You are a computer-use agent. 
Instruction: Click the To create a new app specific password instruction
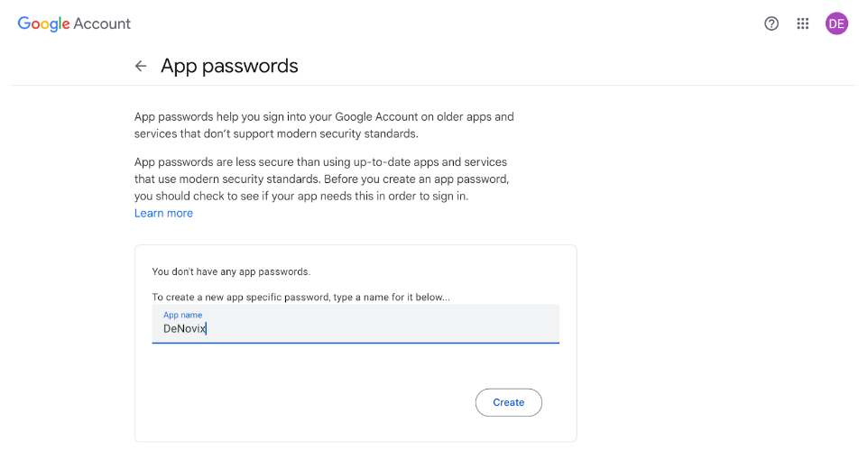[300, 298]
